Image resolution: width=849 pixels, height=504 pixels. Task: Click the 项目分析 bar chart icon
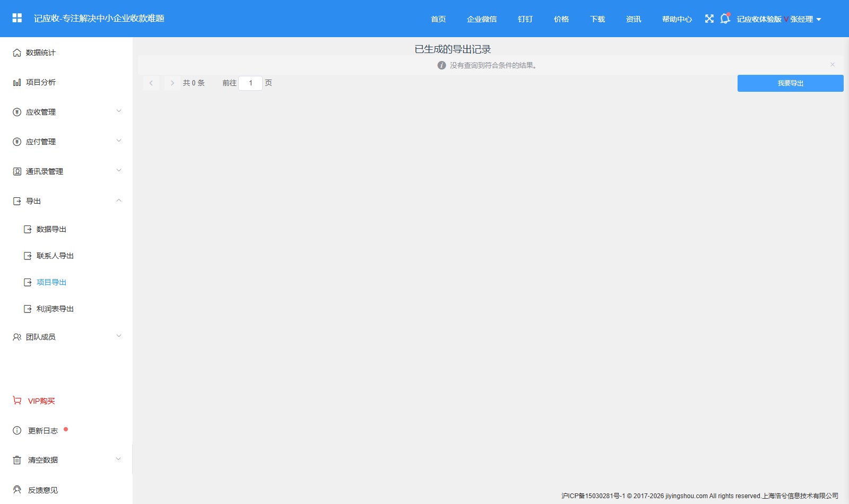pos(17,82)
